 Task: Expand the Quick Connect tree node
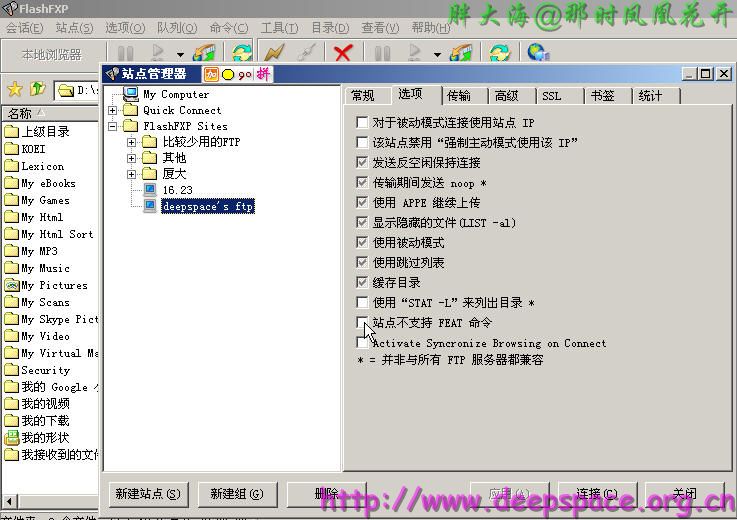click(113, 110)
